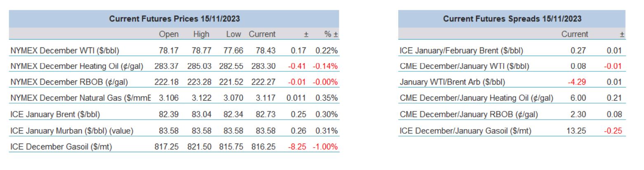Click the Current Futures Spreads table title
644x170 pixels.
512,19
